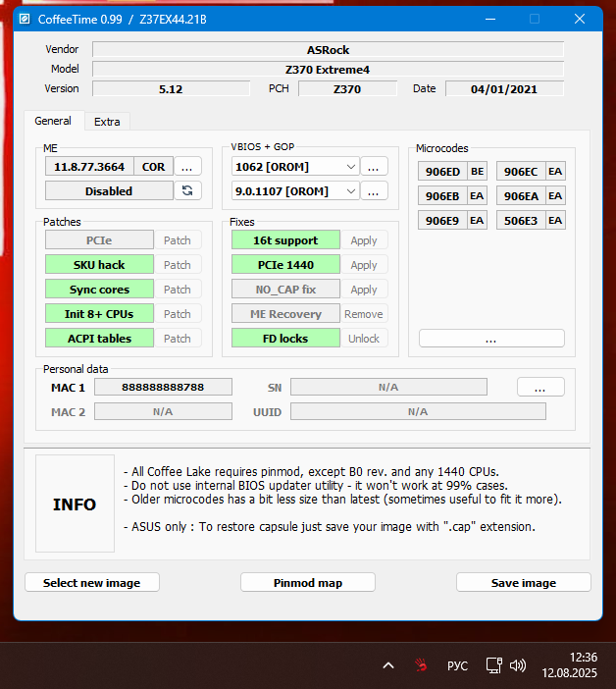Click the ME version browse ellipsis button
Screen dimensions: 616x689
tap(187, 167)
